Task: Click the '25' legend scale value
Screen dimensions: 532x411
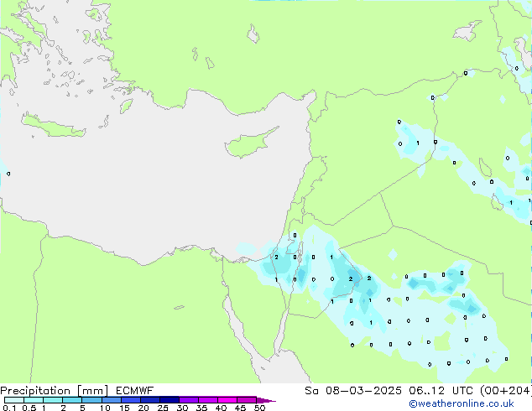Action: point(163,408)
